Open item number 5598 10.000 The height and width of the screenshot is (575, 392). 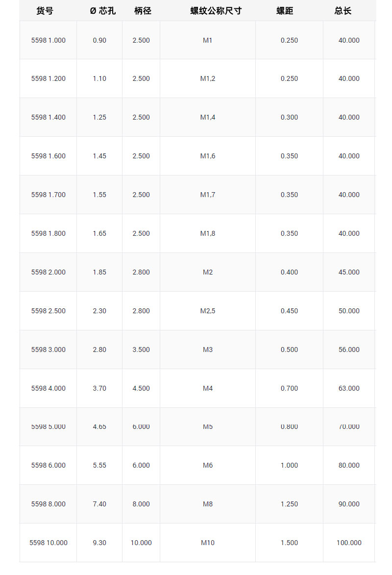(49, 543)
